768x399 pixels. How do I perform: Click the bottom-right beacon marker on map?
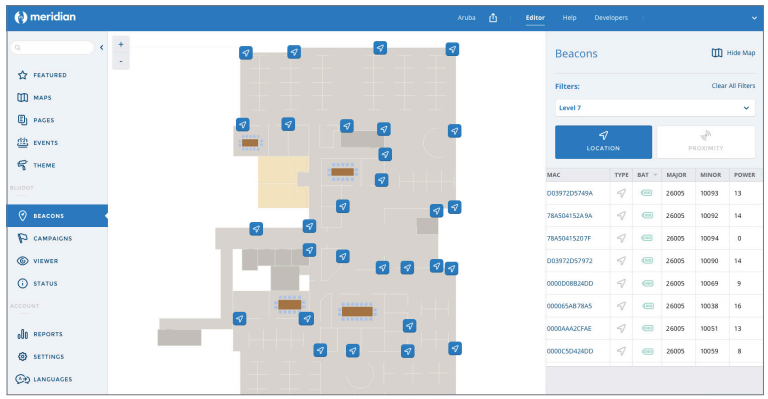455,349
